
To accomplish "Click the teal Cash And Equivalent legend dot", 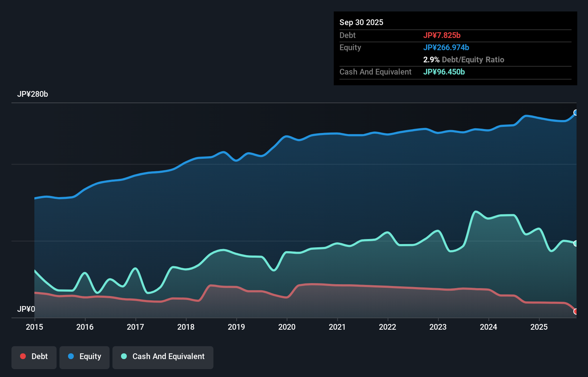I will click(x=124, y=356).
